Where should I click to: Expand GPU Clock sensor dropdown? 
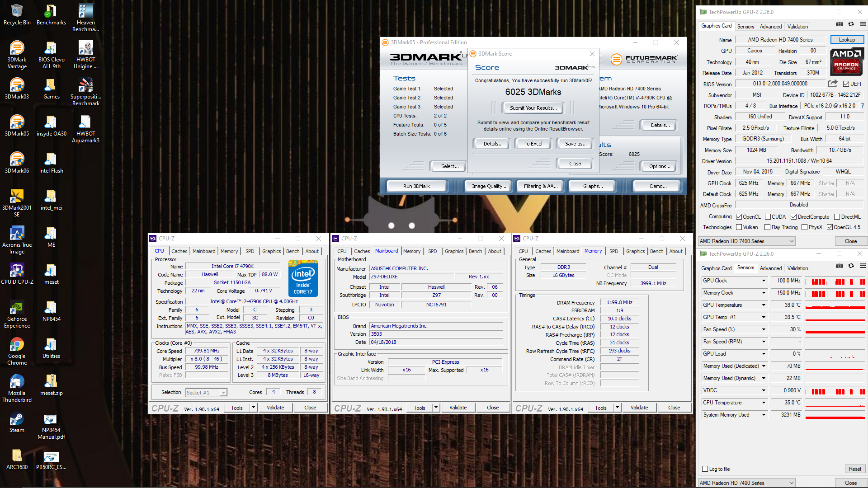tap(764, 281)
